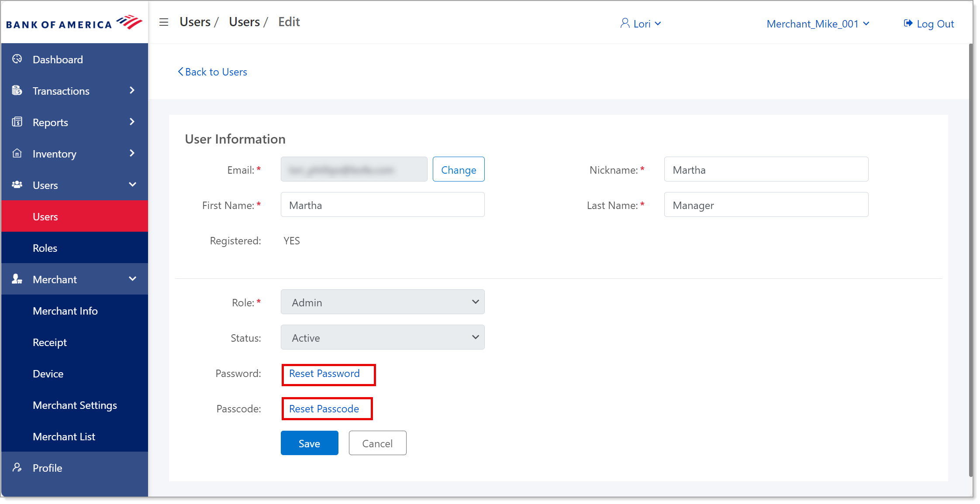Click the Nickname field containing Martha

(766, 169)
